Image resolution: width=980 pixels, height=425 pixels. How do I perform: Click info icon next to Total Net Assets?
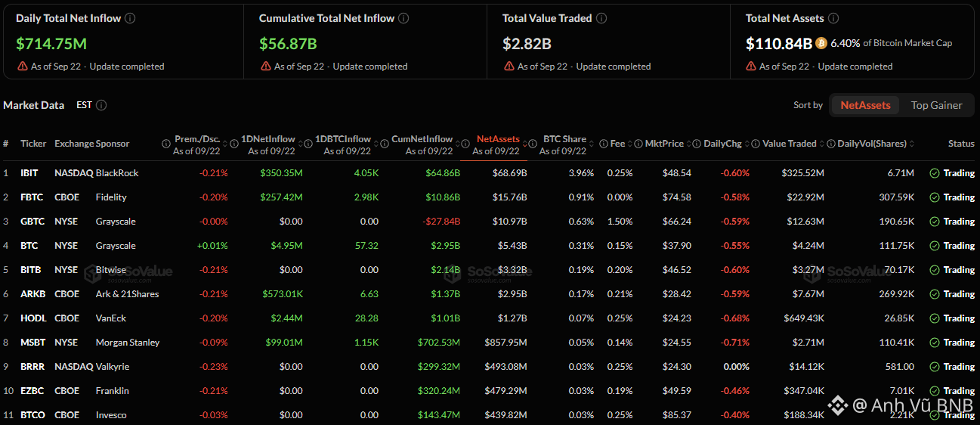(x=833, y=18)
